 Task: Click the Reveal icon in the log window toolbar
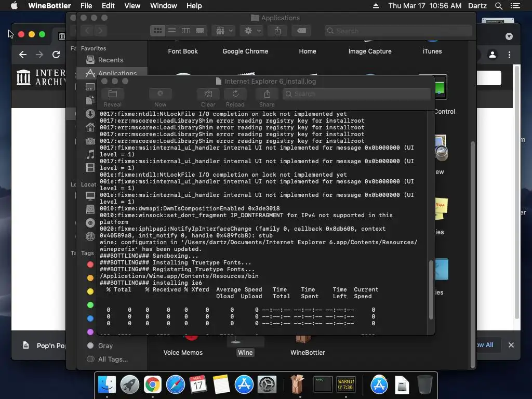coord(113,94)
